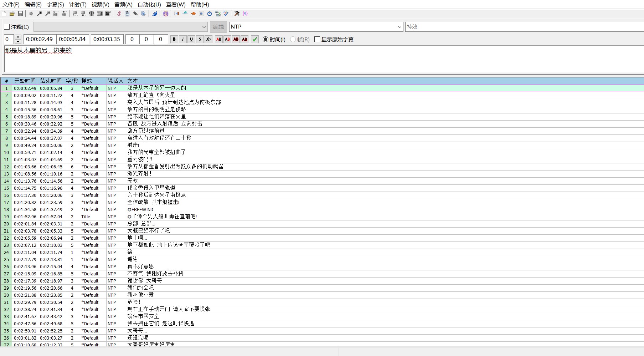
Task: Open the Translation Assistant fish icon
Action: coord(193,14)
